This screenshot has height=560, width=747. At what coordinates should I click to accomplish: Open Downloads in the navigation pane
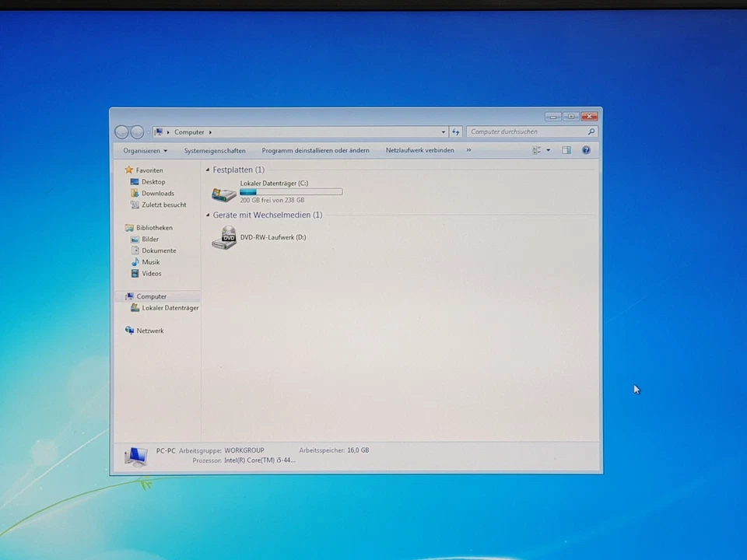(158, 193)
